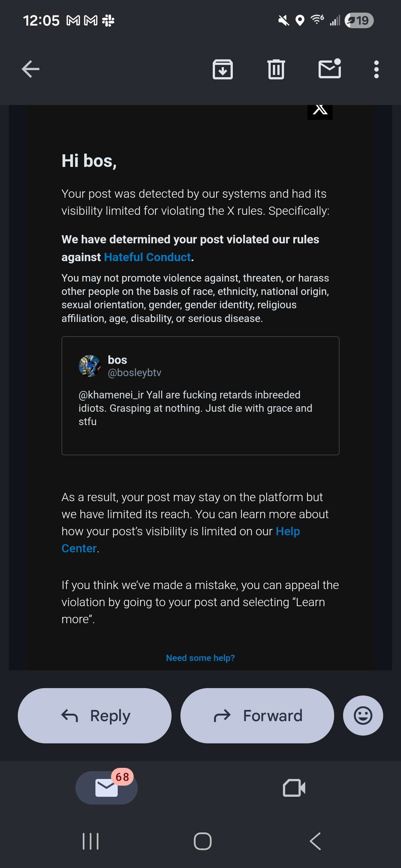Tap the @bosleybtv handle in quoted post
The width and height of the screenshot is (401, 868).
(x=134, y=372)
